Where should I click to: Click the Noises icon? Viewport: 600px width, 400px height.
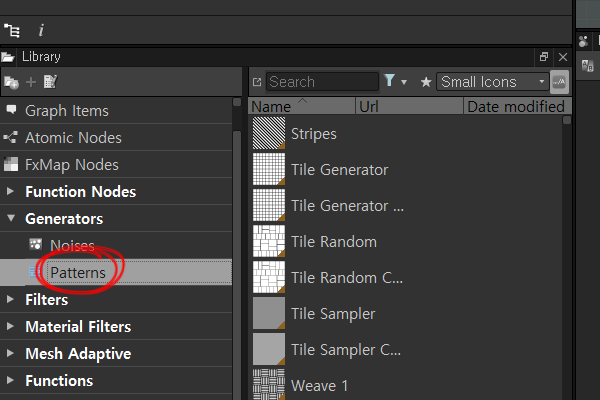pyautogui.click(x=36, y=244)
